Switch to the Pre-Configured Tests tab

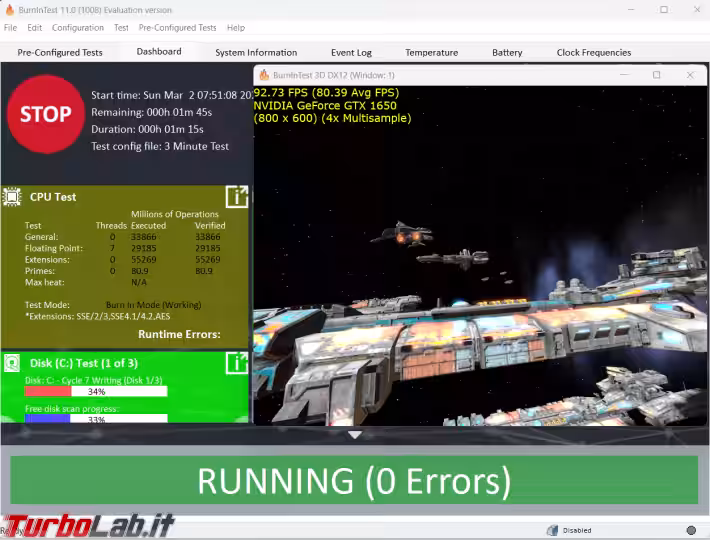coord(60,53)
